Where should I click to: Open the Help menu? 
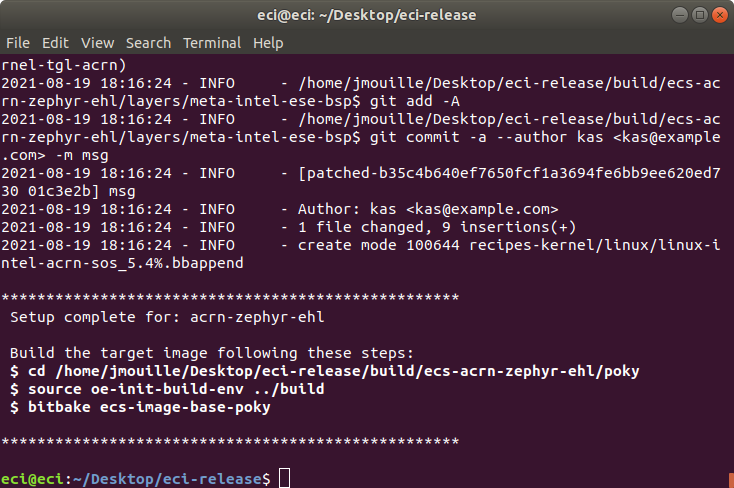coord(268,43)
